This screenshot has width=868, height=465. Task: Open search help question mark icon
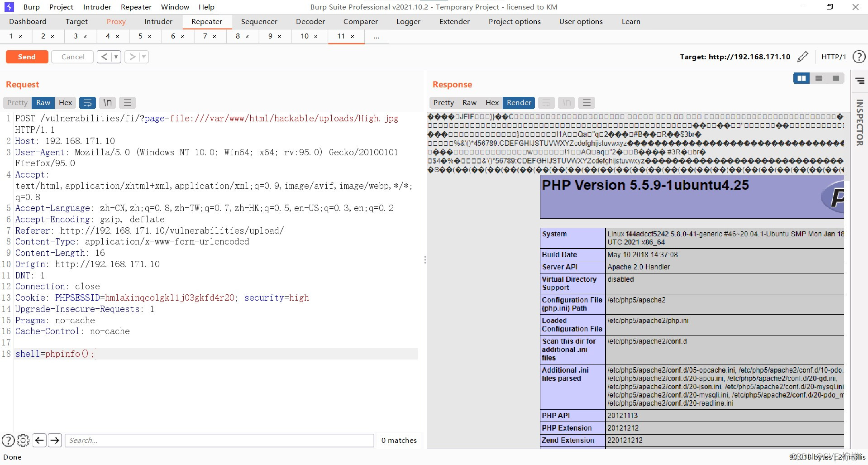8,440
